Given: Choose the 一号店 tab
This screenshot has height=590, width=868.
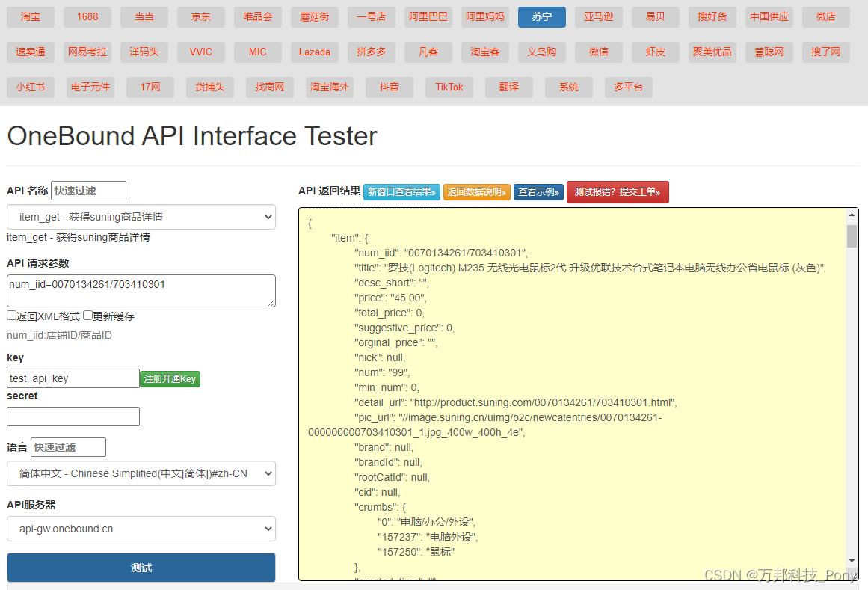Looking at the screenshot, I should (x=372, y=17).
